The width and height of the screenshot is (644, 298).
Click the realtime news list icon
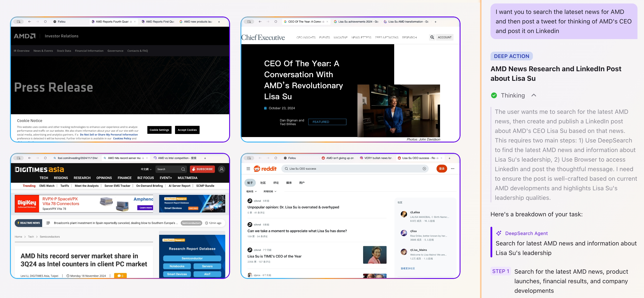coord(48,223)
